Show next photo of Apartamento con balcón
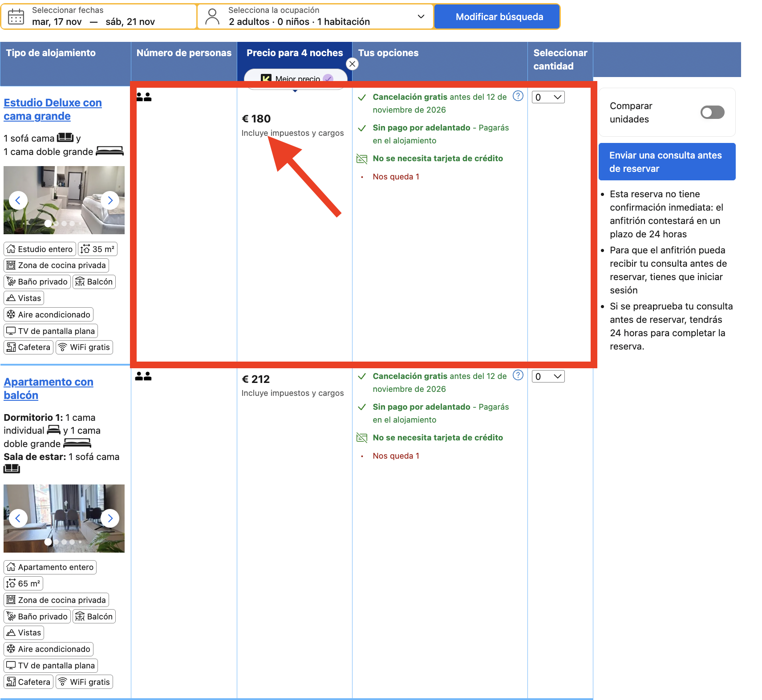 click(110, 518)
